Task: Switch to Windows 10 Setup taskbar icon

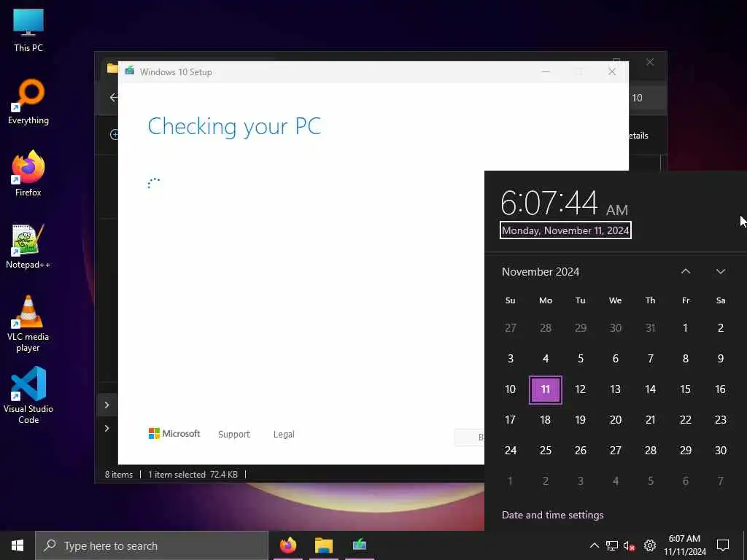Action: coord(359,545)
